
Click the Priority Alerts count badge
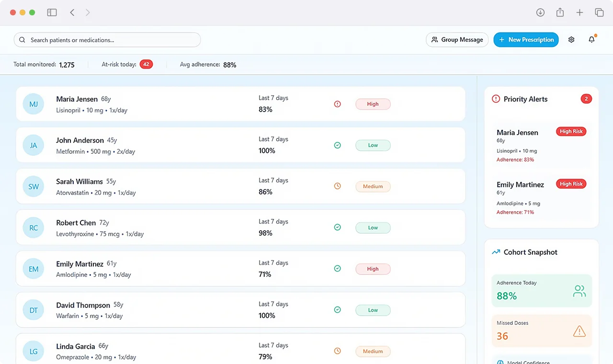click(586, 99)
